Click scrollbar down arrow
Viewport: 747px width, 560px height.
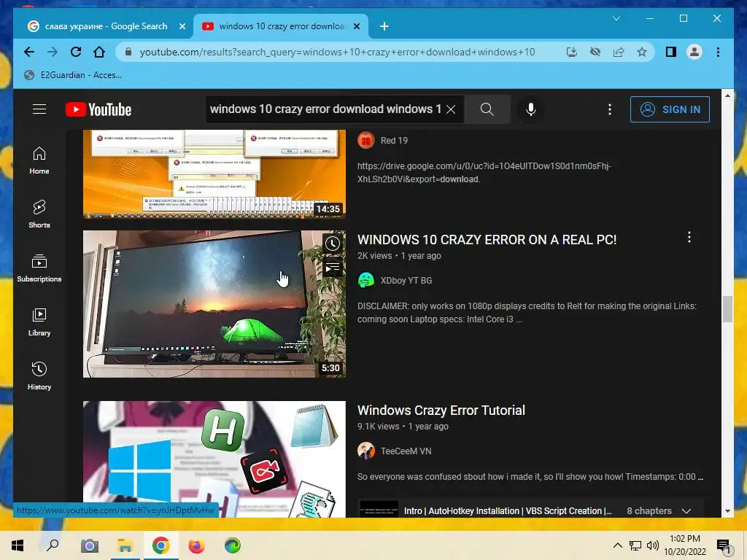727,511
